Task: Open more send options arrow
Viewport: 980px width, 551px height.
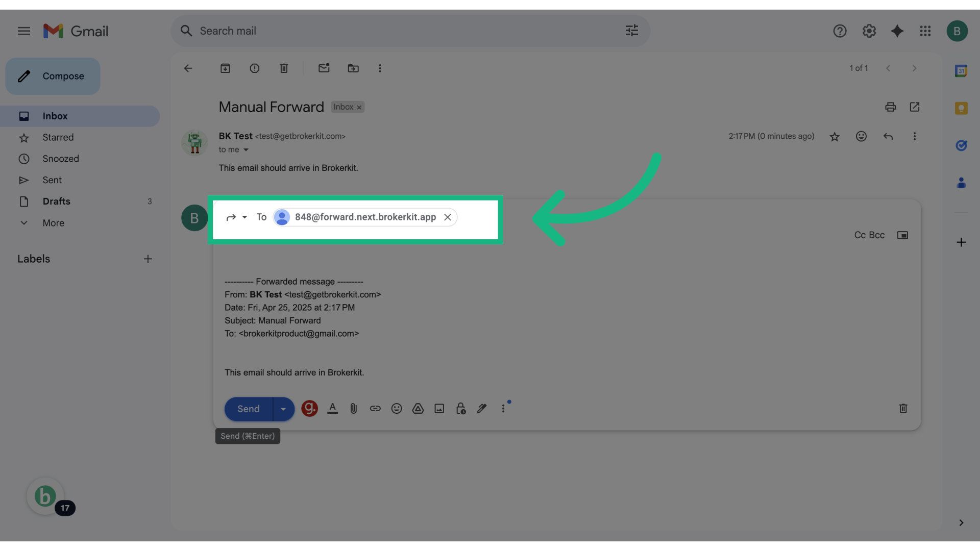Action: click(x=283, y=409)
